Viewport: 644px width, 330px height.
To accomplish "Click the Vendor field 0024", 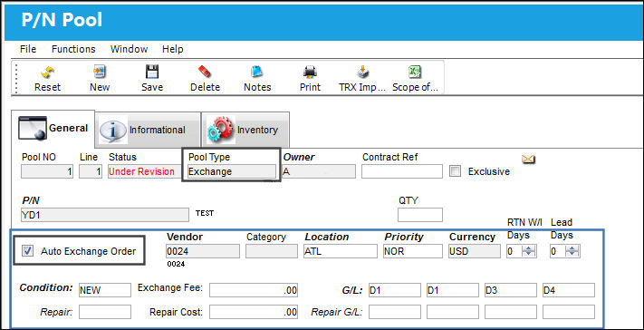I will tap(203, 251).
